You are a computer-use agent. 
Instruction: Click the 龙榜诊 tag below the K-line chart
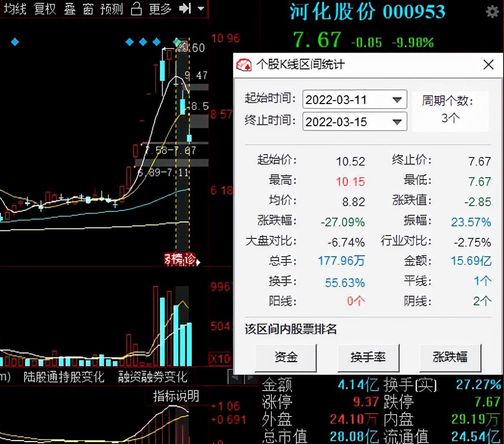pos(181,259)
